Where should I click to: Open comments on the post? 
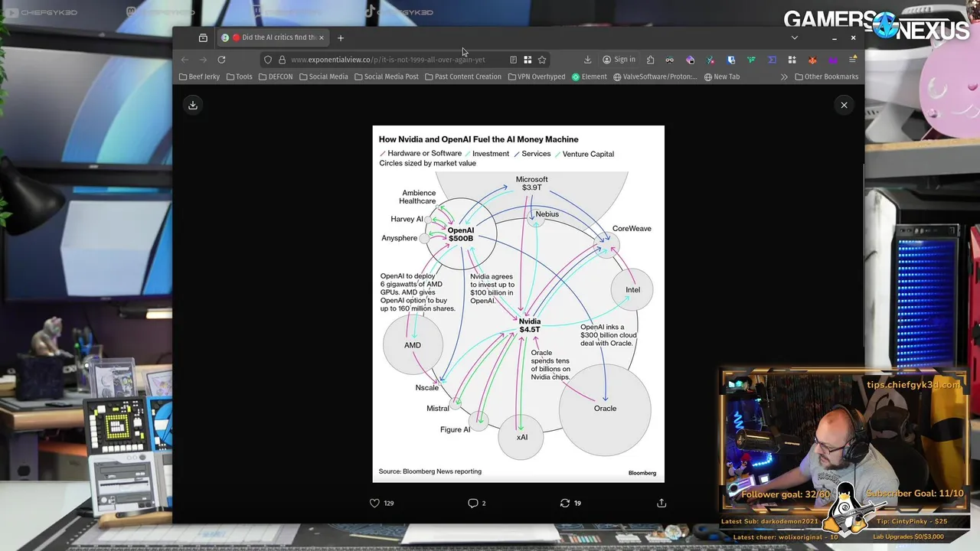(x=472, y=503)
